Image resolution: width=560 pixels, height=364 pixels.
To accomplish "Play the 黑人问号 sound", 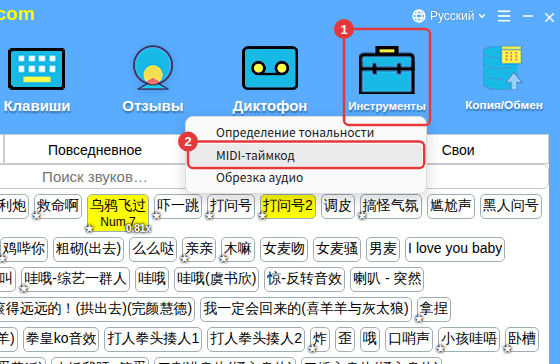I will tap(511, 206).
